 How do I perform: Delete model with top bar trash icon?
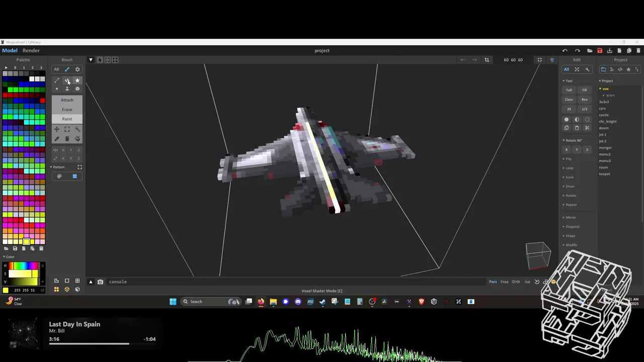pyautogui.click(x=638, y=50)
